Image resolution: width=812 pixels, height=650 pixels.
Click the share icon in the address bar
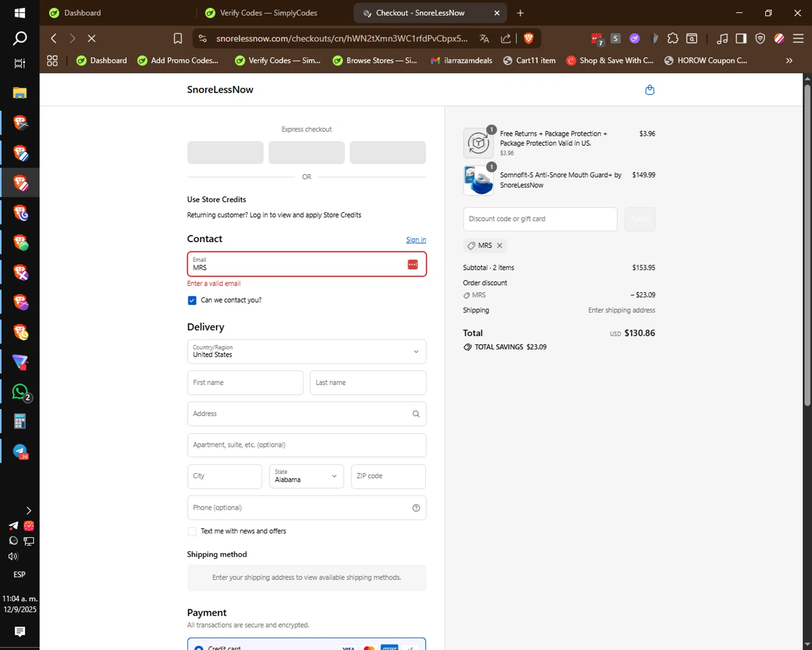point(506,38)
